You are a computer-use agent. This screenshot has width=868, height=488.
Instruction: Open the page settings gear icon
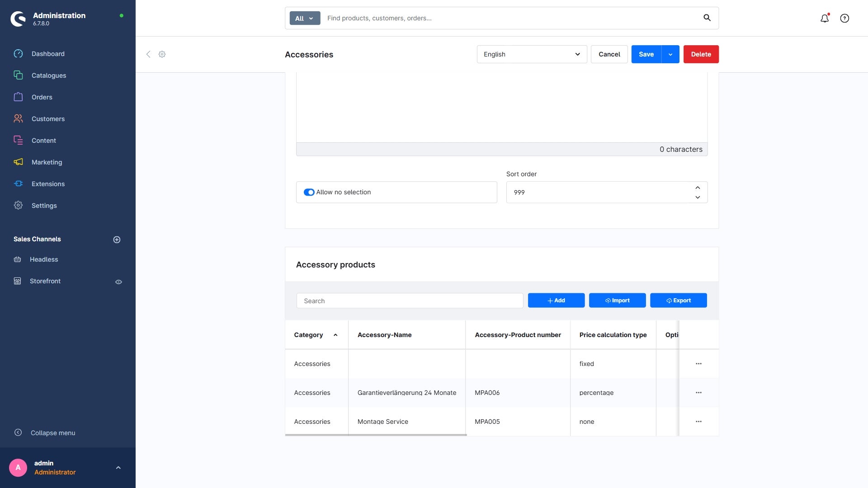(x=162, y=54)
